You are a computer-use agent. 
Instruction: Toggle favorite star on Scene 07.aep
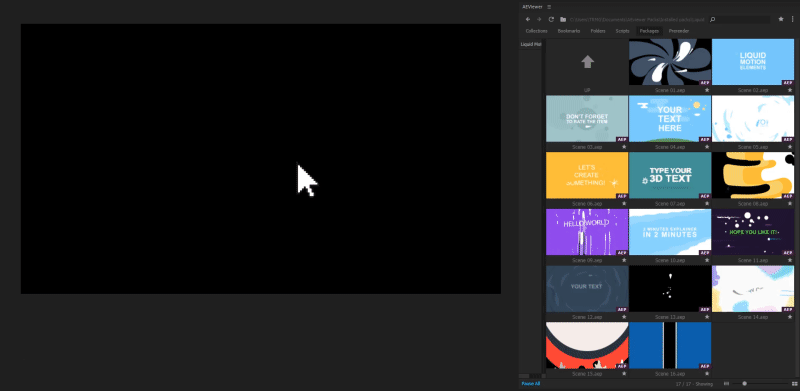click(x=707, y=204)
